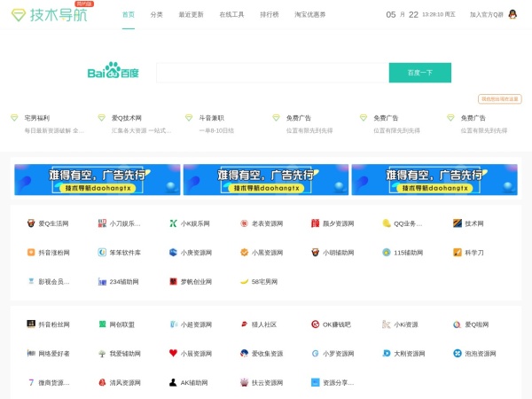Open the 小刀娱乐 site icon
Image resolution: width=532 pixels, height=399 pixels.
point(102,223)
